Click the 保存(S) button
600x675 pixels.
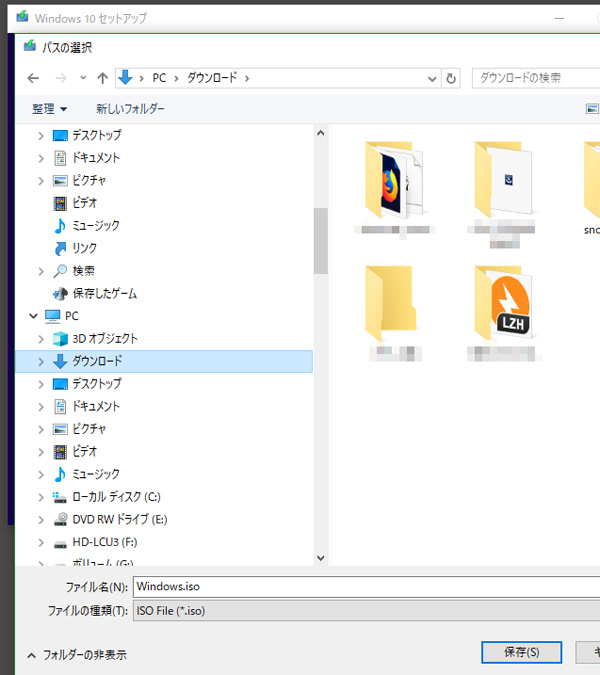point(521,652)
